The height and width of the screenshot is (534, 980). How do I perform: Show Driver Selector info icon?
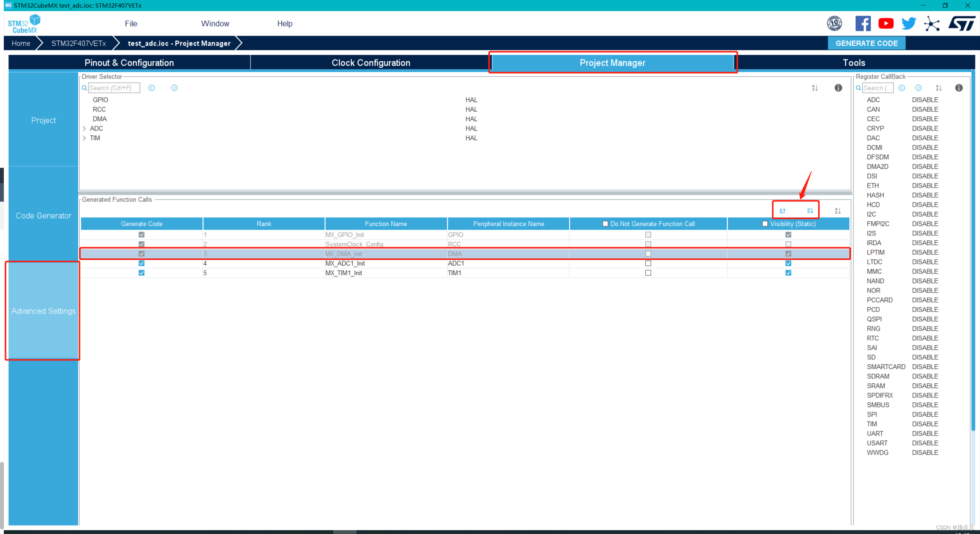click(x=838, y=88)
